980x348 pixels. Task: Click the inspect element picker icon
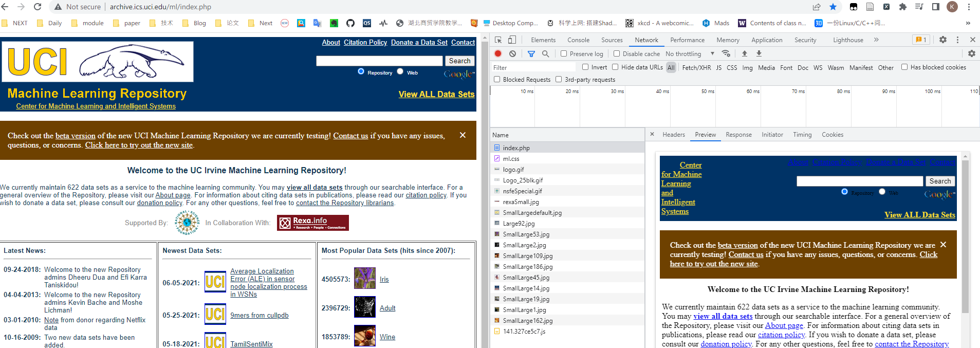click(x=498, y=40)
